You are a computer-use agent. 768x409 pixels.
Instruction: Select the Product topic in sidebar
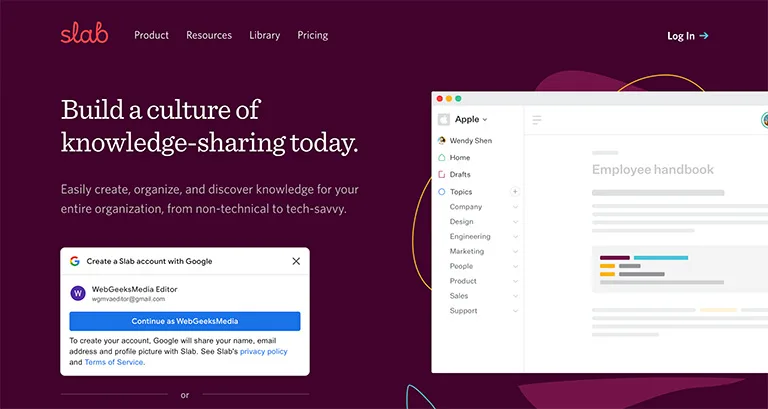coord(463,281)
